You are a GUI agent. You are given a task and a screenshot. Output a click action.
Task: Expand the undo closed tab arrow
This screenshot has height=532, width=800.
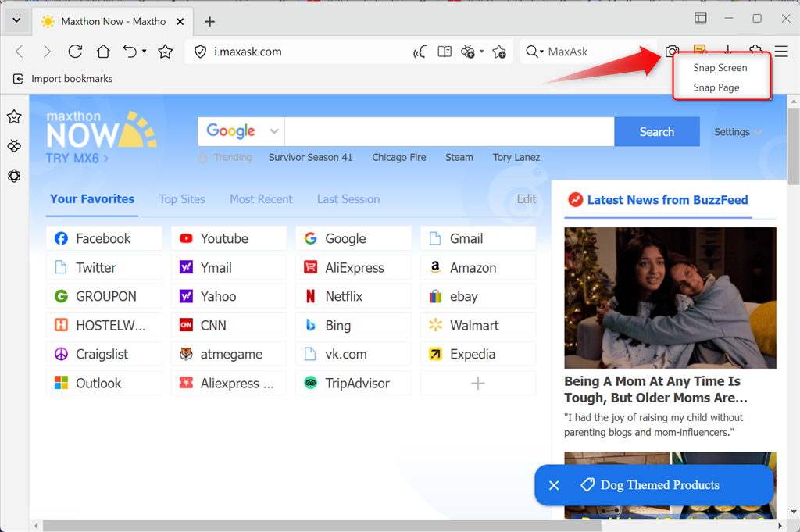point(145,52)
